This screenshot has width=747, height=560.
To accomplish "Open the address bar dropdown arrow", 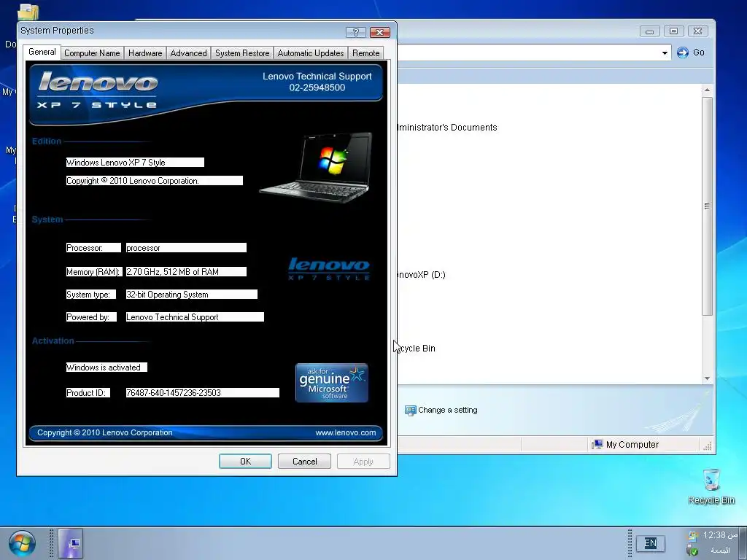I will [x=665, y=52].
